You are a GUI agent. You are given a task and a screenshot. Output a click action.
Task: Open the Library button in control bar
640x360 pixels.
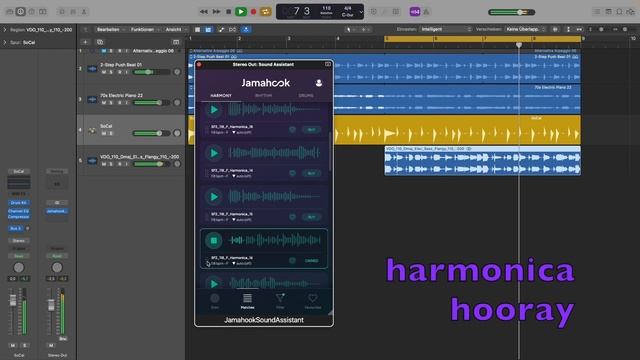pyautogui.click(x=9, y=12)
